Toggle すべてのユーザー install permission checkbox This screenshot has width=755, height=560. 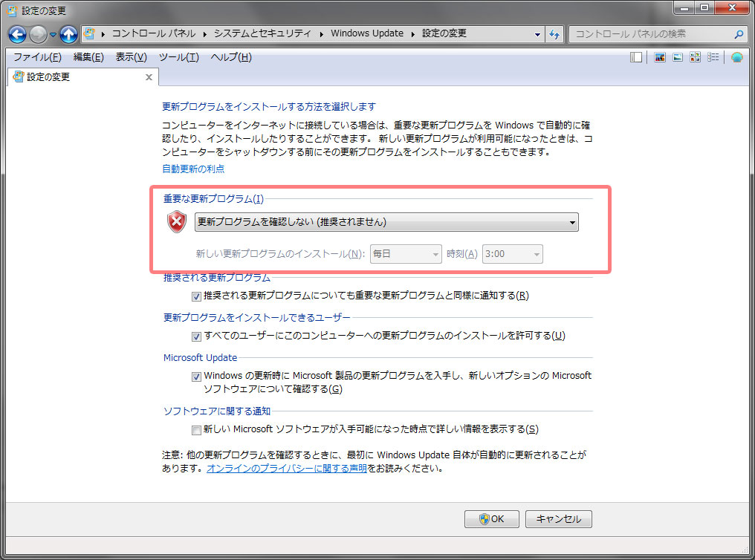(196, 336)
